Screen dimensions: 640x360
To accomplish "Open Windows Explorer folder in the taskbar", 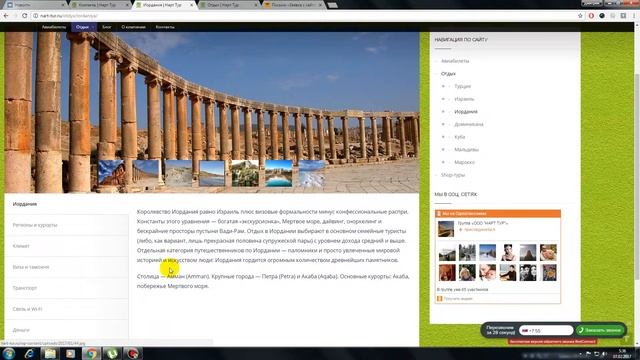I will point(50,353).
